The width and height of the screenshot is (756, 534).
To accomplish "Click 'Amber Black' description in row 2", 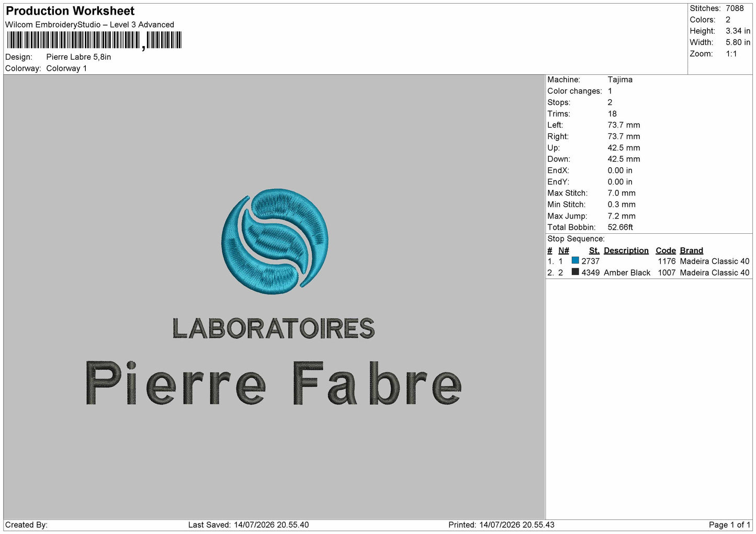I will click(x=627, y=272).
